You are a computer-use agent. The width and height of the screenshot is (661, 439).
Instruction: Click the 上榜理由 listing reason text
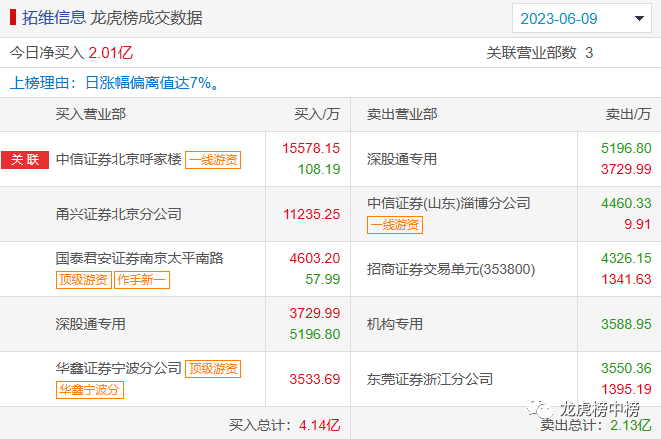point(115,83)
